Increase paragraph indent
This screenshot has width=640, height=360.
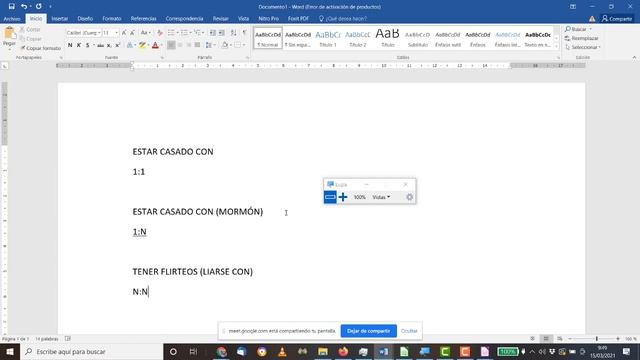click(222, 33)
